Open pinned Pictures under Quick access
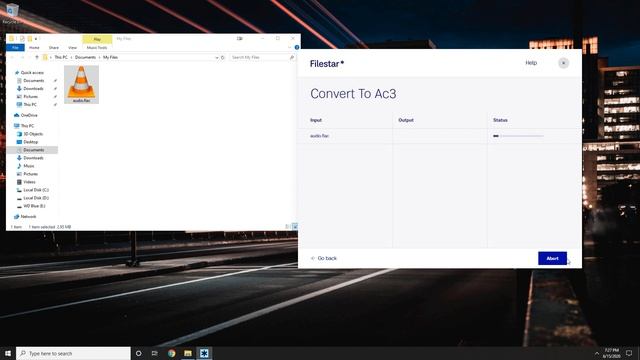640x360 pixels. pos(30,97)
